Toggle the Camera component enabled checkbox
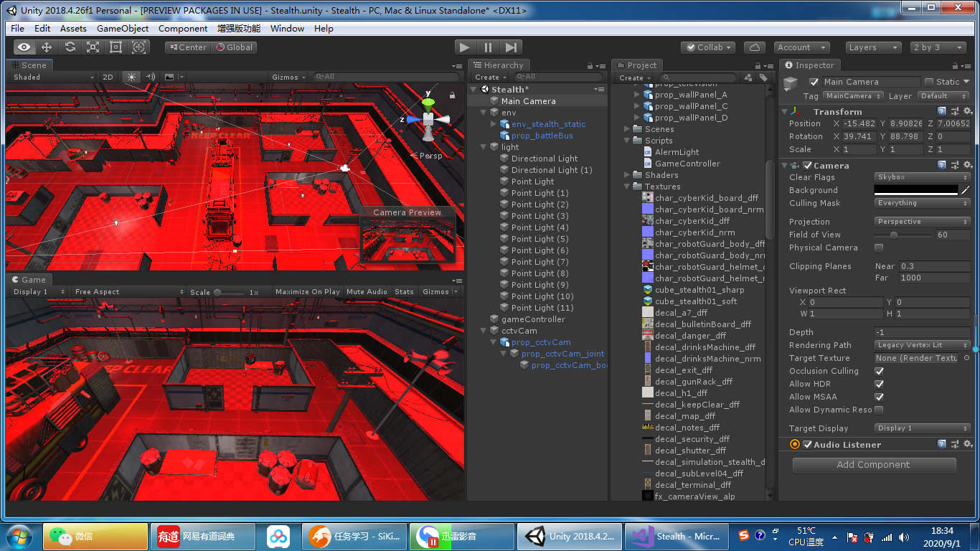Image resolution: width=980 pixels, height=551 pixels. click(x=807, y=166)
